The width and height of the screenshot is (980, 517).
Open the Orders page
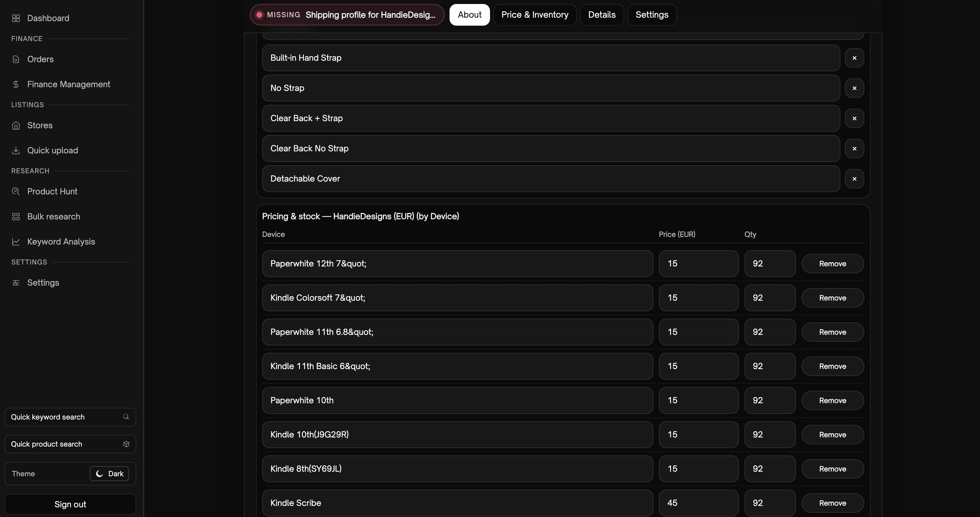(40, 59)
